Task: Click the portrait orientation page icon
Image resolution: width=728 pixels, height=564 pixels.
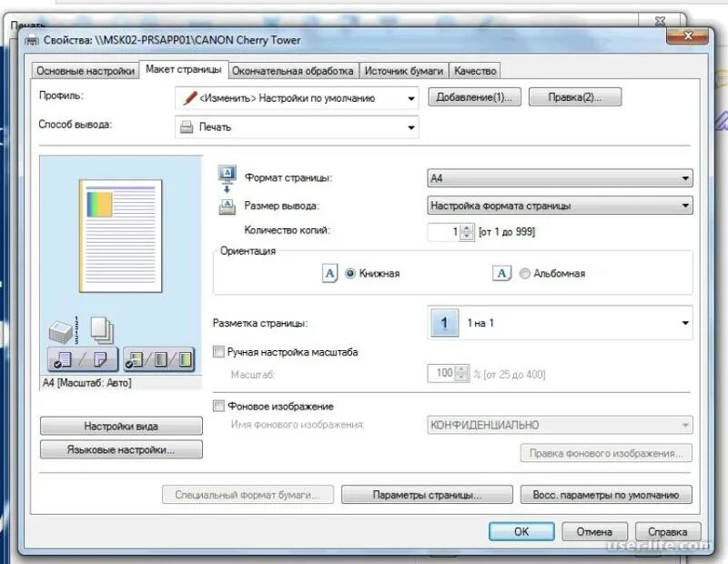Action: 329,274
